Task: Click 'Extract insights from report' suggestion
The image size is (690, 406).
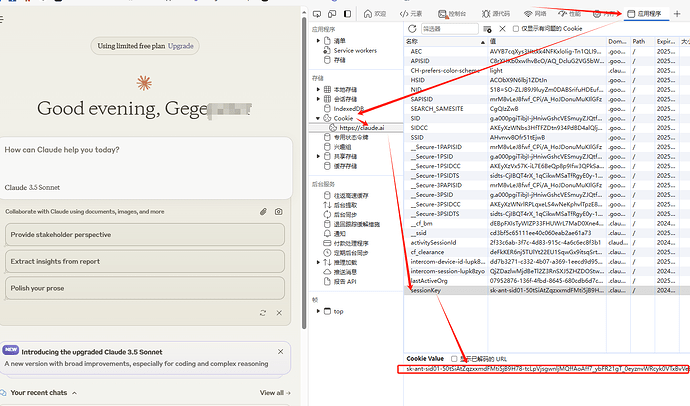Action: [145, 261]
